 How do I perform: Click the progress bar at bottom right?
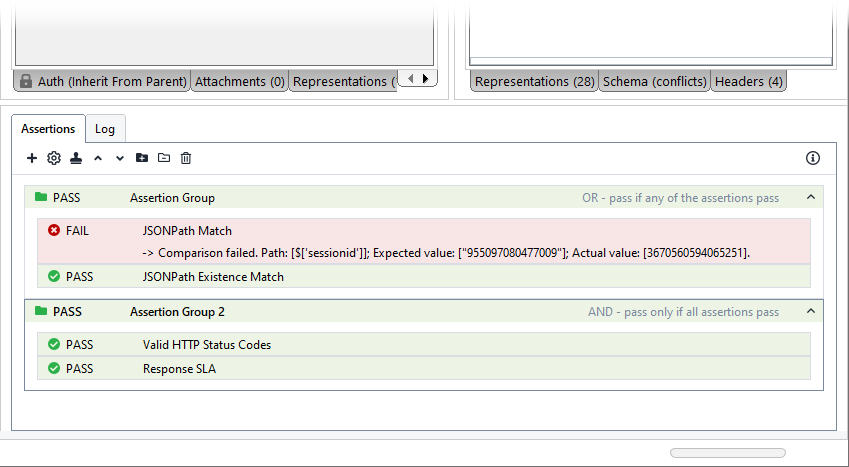(728, 453)
